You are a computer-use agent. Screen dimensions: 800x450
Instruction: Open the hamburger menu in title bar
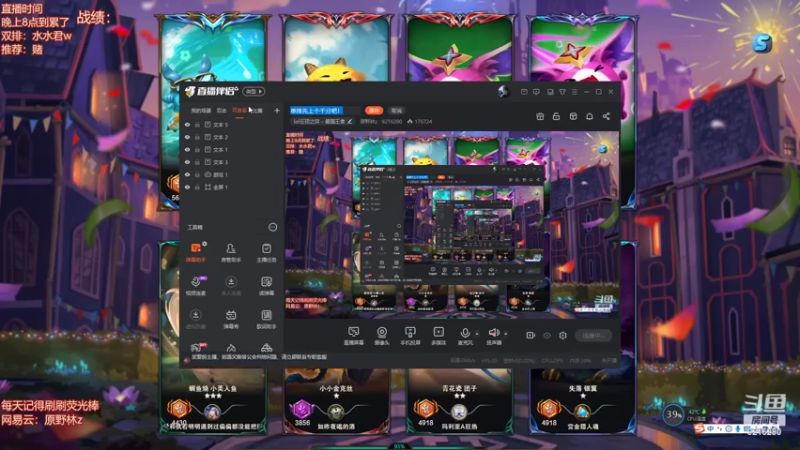pyautogui.click(x=574, y=92)
